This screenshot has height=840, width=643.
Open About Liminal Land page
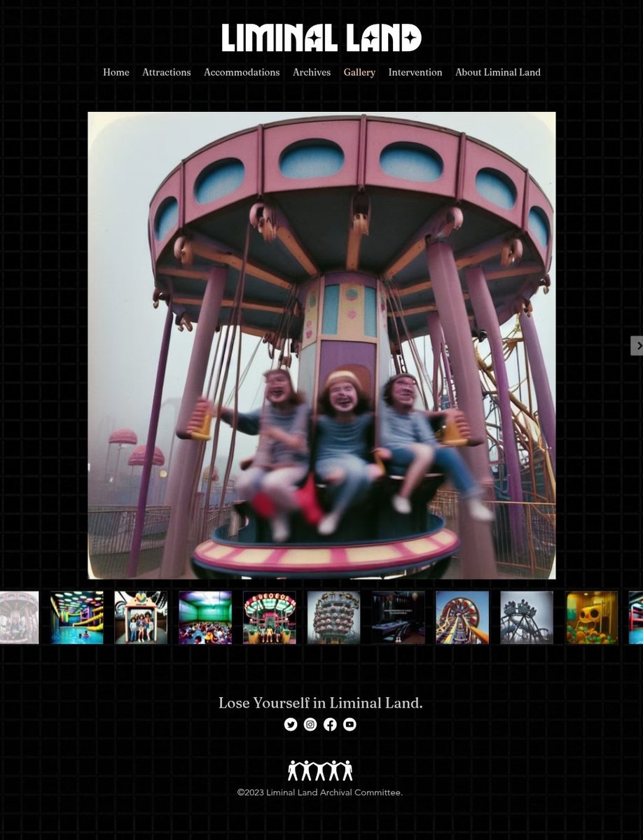(498, 72)
